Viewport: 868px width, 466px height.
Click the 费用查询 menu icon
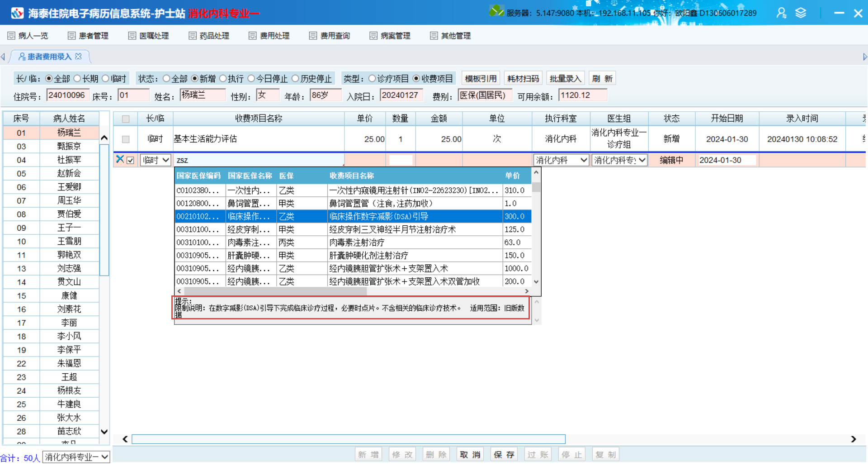(x=313, y=36)
